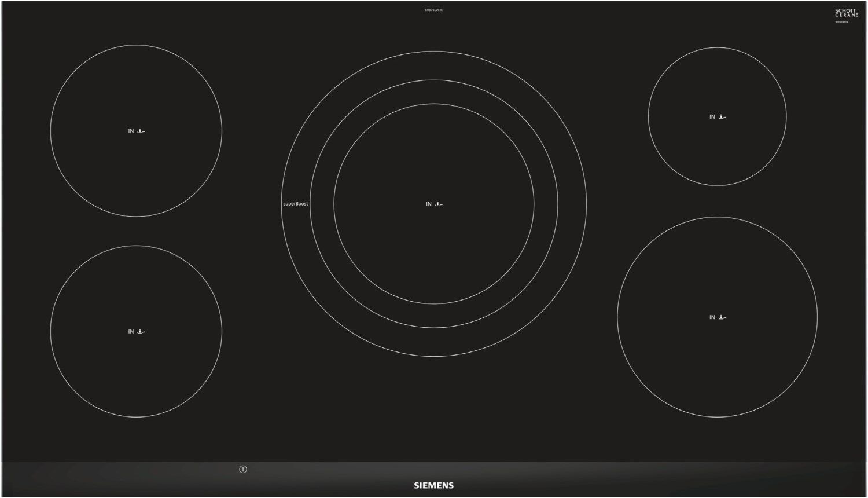Click the IN label of center zone
This screenshot has width=868, height=498.
(429, 204)
